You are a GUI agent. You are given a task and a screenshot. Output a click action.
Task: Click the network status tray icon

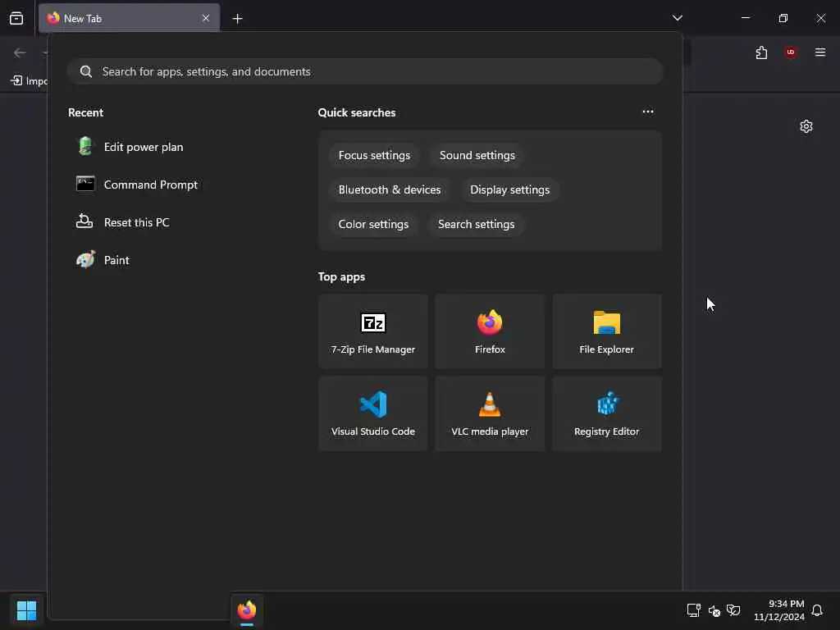click(x=694, y=610)
